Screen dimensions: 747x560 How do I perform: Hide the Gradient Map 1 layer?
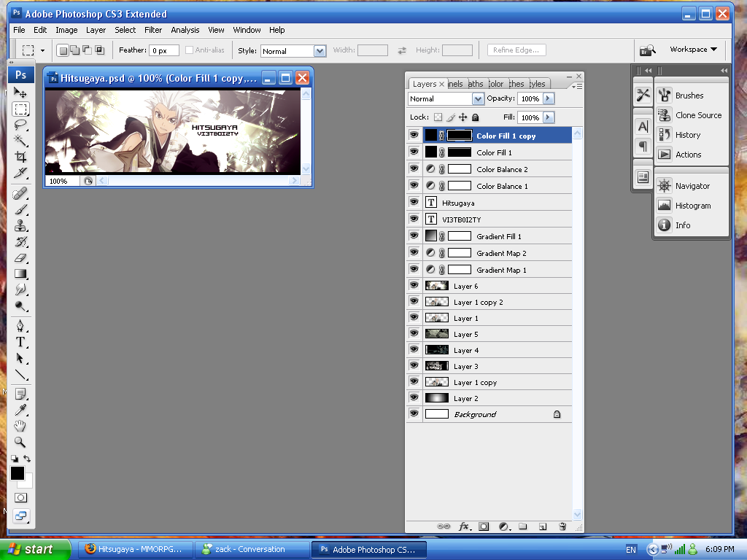pyautogui.click(x=414, y=269)
